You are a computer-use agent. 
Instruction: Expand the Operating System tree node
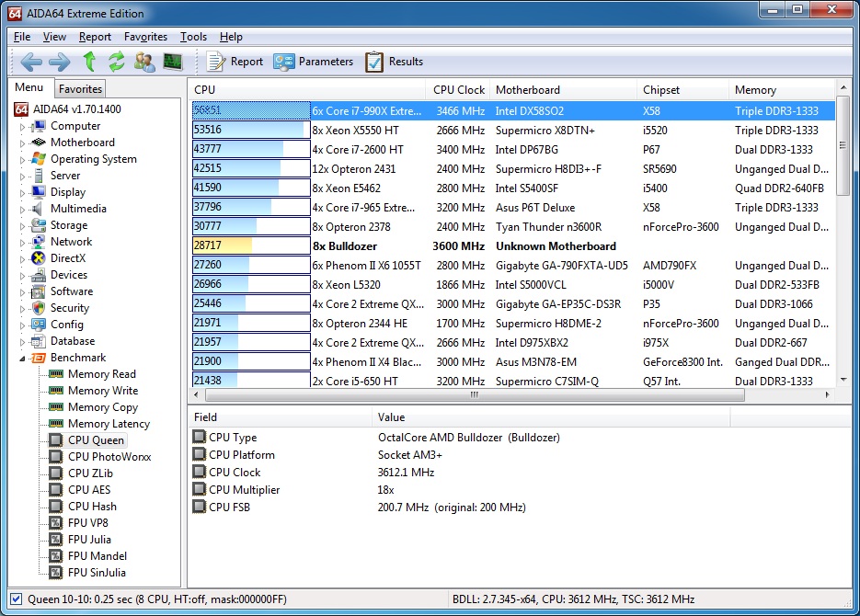tap(22, 160)
